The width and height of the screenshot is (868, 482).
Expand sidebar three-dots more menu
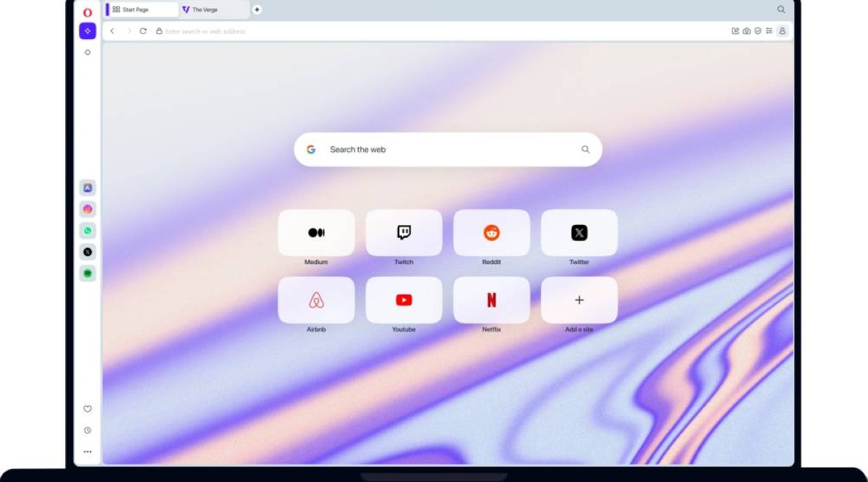tap(88, 452)
